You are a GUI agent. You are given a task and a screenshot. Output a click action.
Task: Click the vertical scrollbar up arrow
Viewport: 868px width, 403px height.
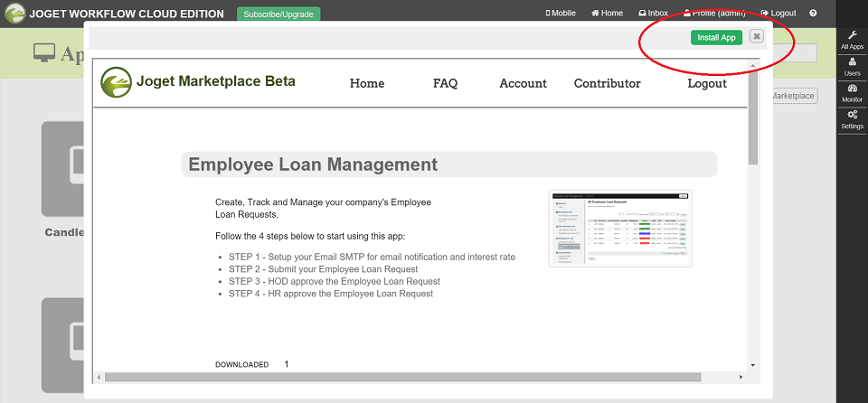coord(753,65)
